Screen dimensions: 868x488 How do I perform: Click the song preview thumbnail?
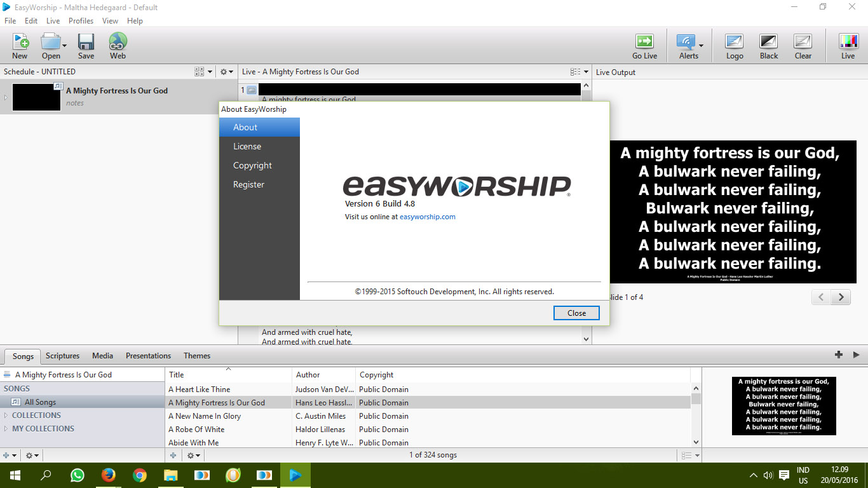click(784, 406)
